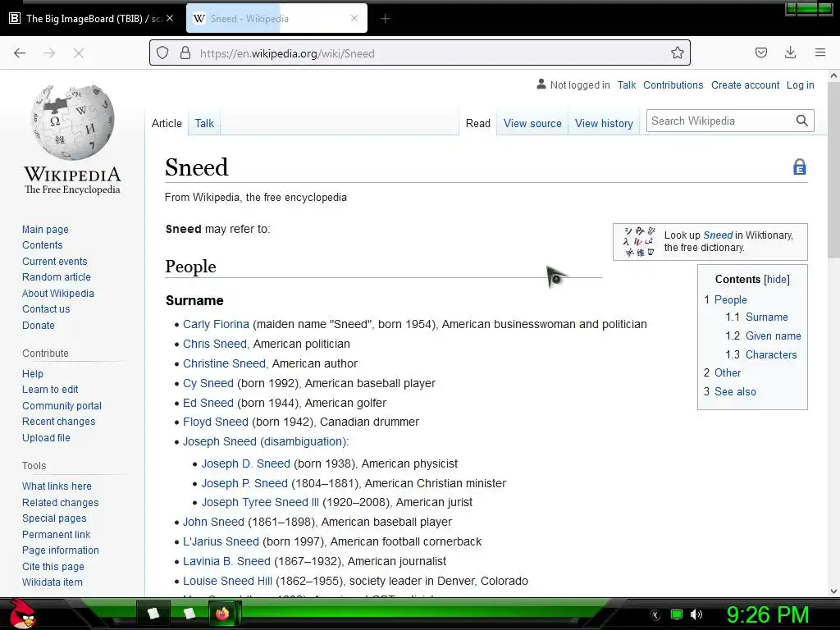Open Current events sidebar link
The width and height of the screenshot is (840, 630).
[55, 262]
